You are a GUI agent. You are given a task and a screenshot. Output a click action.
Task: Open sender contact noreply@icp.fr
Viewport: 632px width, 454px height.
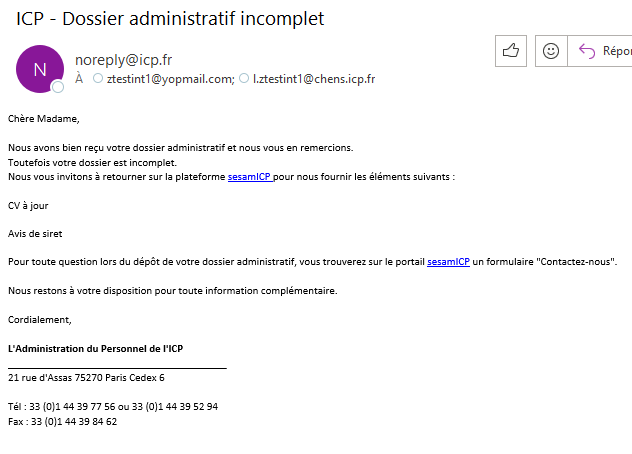[x=123, y=60]
